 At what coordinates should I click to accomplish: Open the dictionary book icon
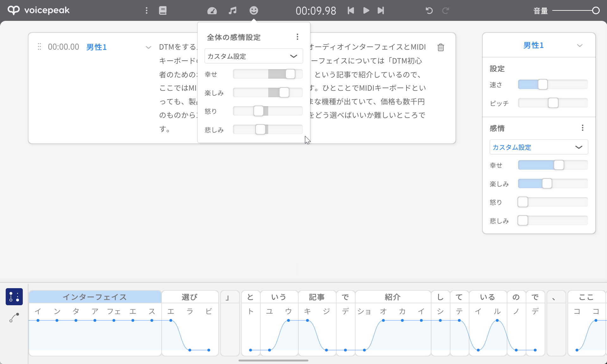click(163, 10)
